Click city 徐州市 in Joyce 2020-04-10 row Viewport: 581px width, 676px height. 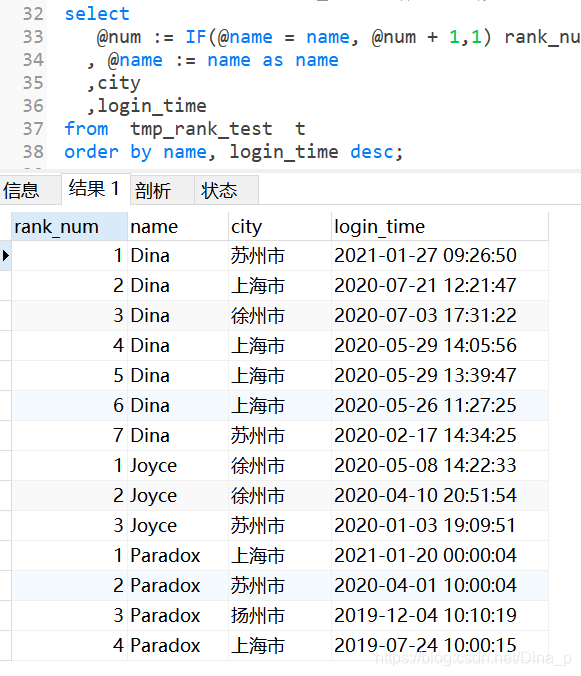280,495
